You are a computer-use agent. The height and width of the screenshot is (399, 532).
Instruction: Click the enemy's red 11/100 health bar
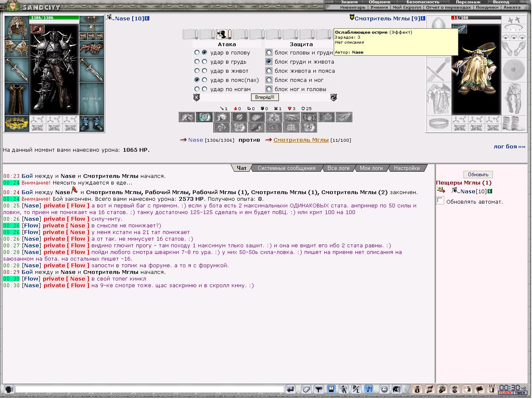click(475, 18)
